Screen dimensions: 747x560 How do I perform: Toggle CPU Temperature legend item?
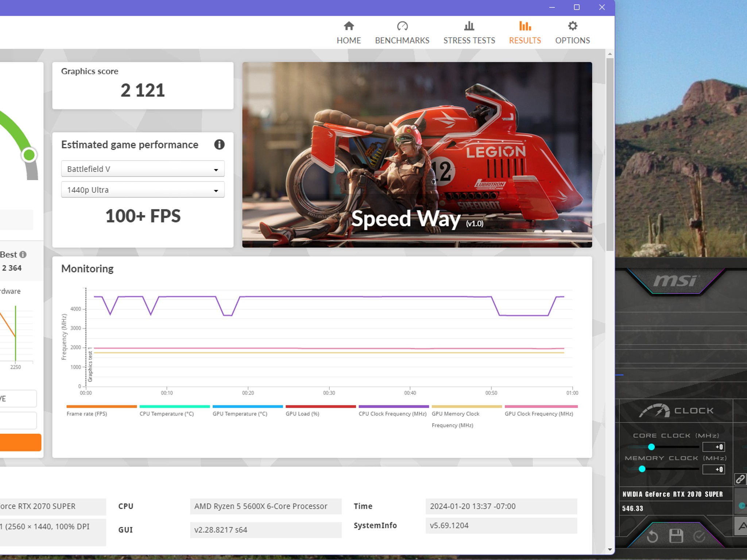click(174, 411)
